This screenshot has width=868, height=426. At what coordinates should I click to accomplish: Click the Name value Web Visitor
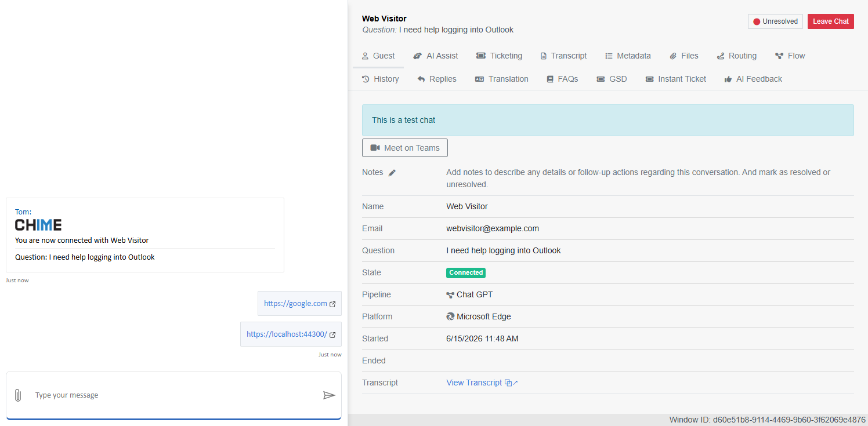(467, 206)
